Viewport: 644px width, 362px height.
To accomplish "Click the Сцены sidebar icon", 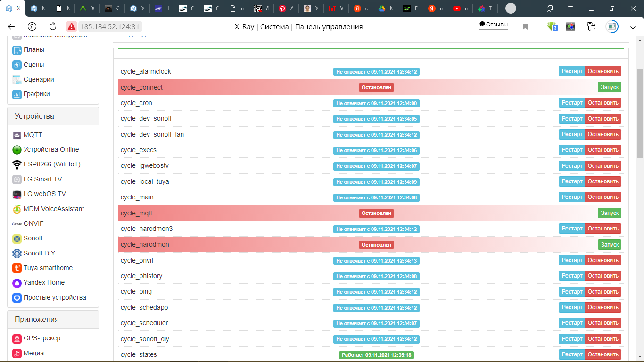I will pos(17,65).
